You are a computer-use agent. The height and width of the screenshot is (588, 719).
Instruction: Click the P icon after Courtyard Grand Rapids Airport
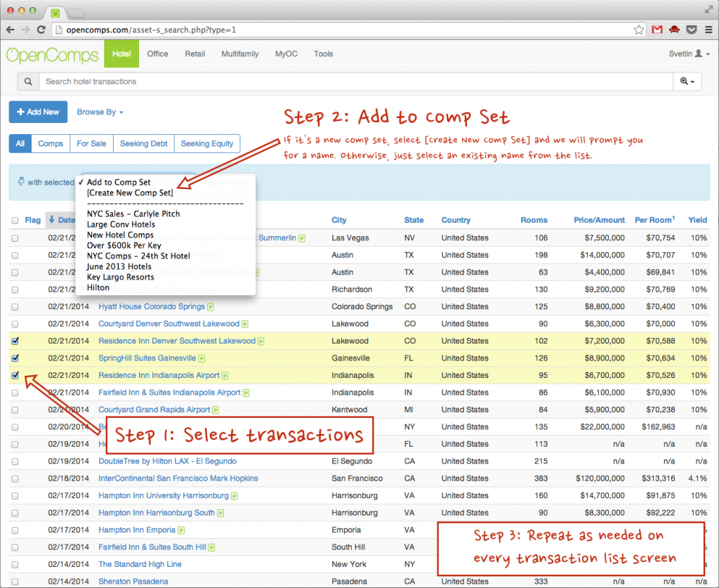216,410
